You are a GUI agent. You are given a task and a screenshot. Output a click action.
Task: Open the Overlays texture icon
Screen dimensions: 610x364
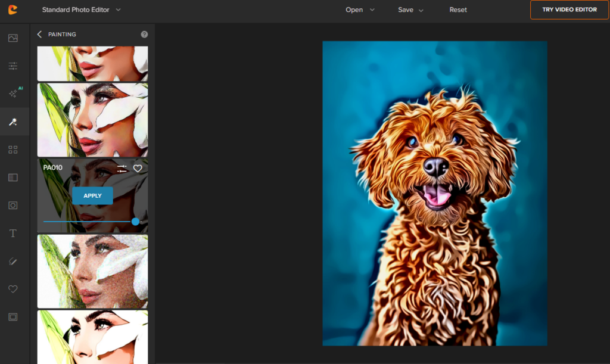(13, 178)
